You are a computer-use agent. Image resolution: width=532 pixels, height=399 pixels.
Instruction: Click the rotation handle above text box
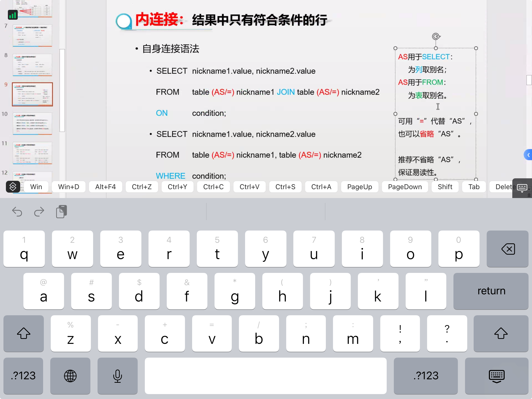pos(436,36)
